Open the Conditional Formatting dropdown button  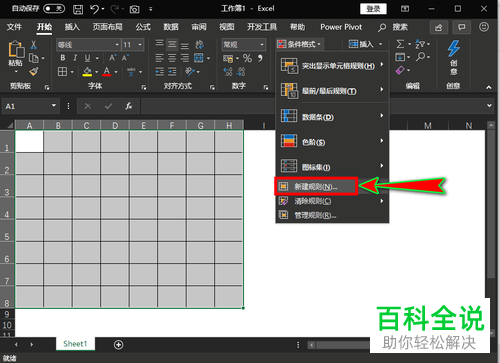click(x=299, y=44)
